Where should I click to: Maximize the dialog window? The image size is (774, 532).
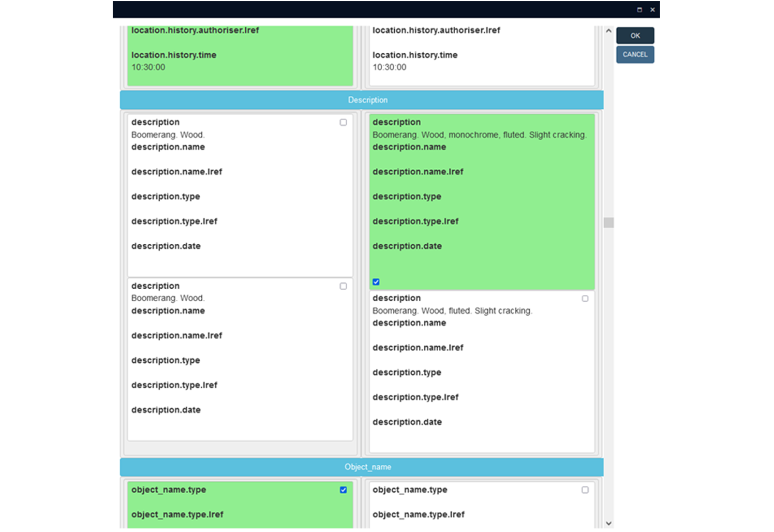point(639,10)
